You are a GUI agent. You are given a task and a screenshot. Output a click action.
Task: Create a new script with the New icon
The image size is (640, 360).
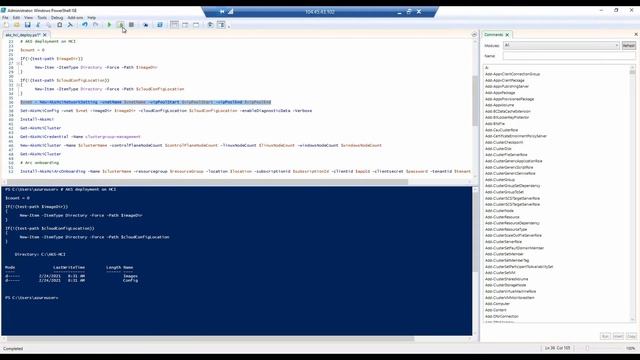[6, 25]
